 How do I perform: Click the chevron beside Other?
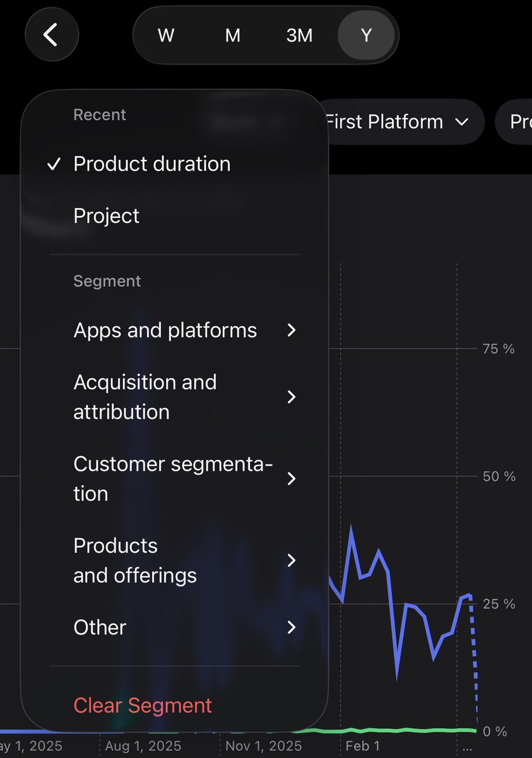coord(291,627)
